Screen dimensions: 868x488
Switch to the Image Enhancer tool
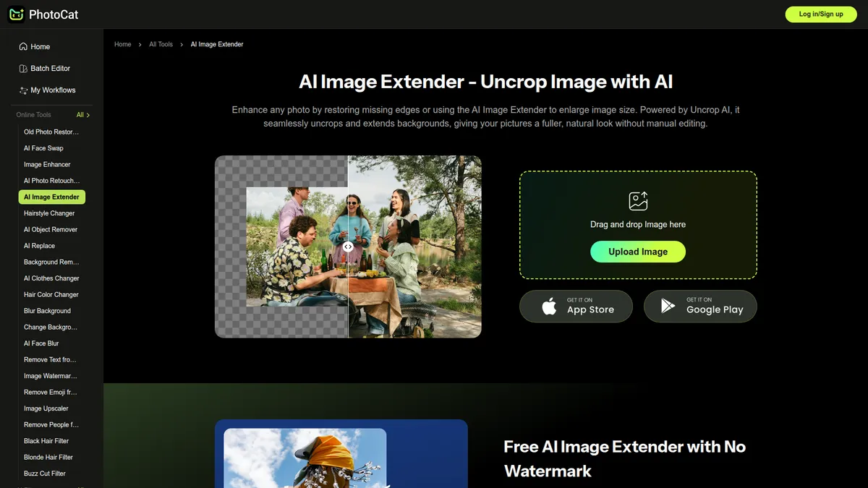[x=43, y=164]
